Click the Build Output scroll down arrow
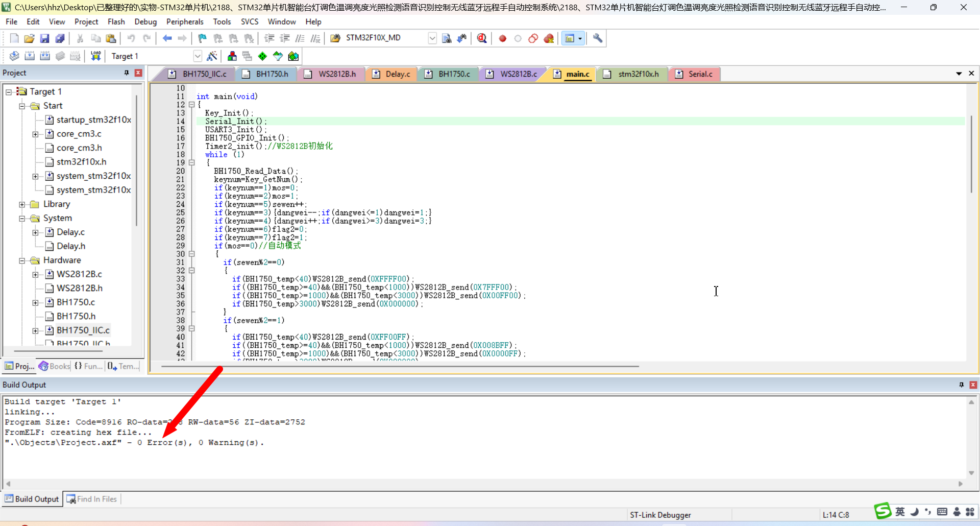980x526 pixels. [971, 473]
